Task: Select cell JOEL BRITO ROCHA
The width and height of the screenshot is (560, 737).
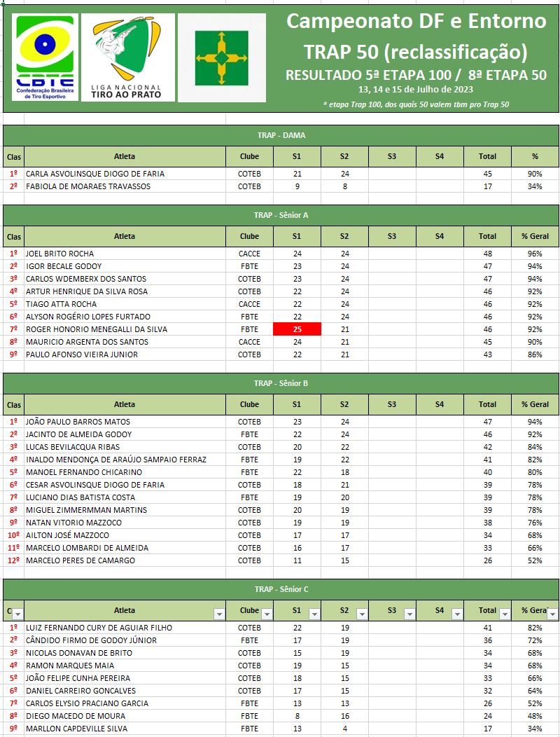Action: 125,254
